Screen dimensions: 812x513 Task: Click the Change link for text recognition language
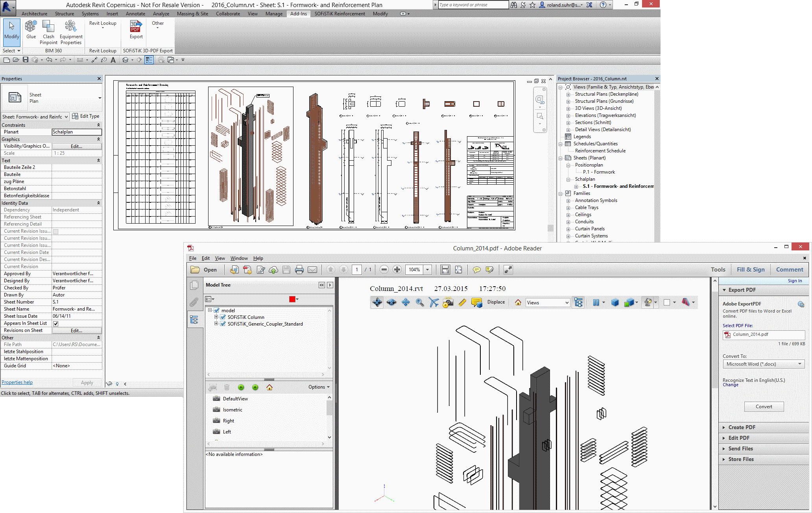[x=731, y=385]
